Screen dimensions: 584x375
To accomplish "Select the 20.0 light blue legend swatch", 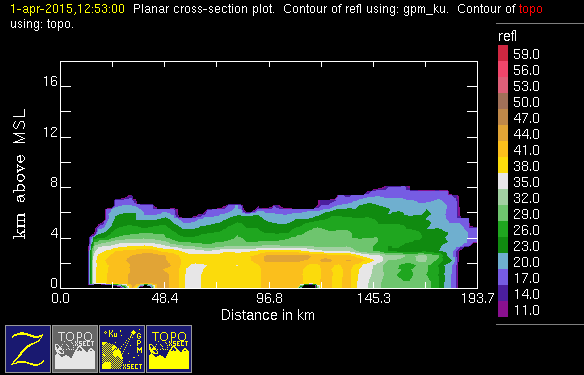I will [x=503, y=261].
